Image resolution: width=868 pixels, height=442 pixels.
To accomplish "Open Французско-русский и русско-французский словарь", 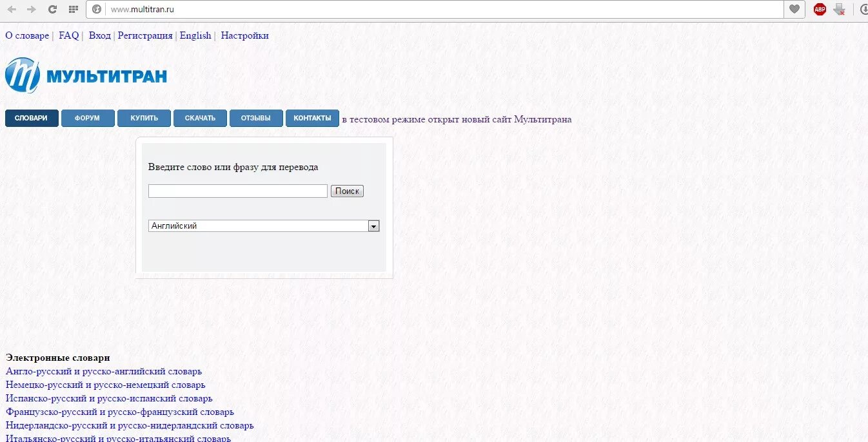I will [x=120, y=412].
